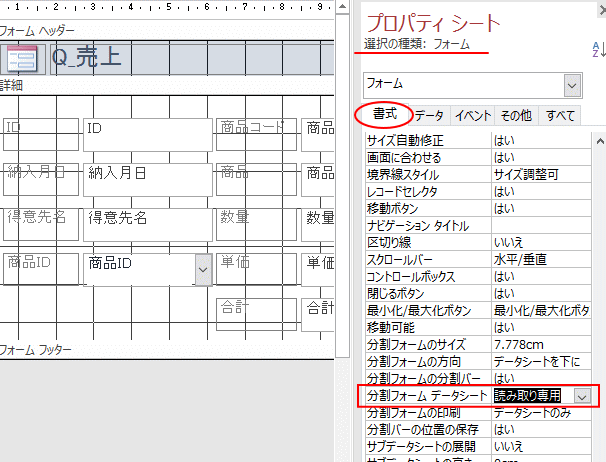Click the レコードセレクタ property value

click(x=541, y=191)
